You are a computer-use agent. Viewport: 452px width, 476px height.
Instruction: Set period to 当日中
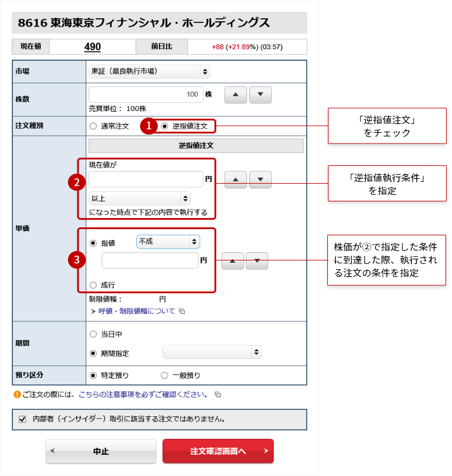click(93, 334)
